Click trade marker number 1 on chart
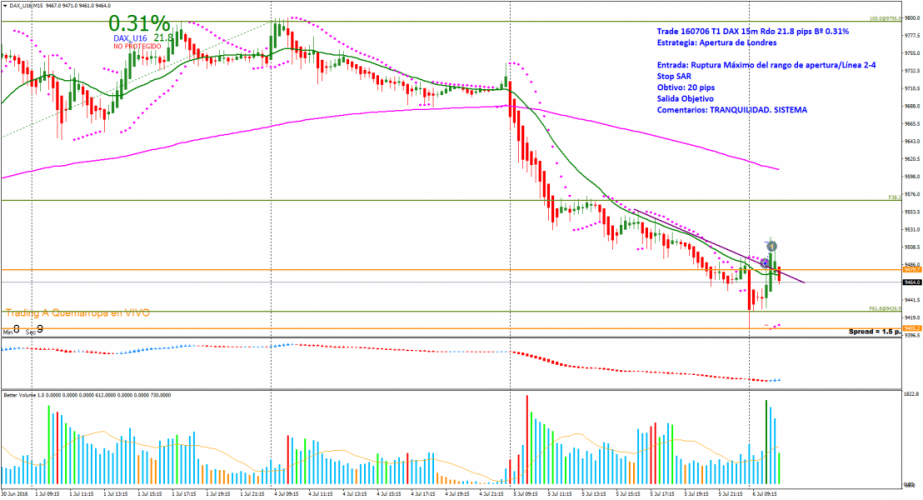 point(773,245)
